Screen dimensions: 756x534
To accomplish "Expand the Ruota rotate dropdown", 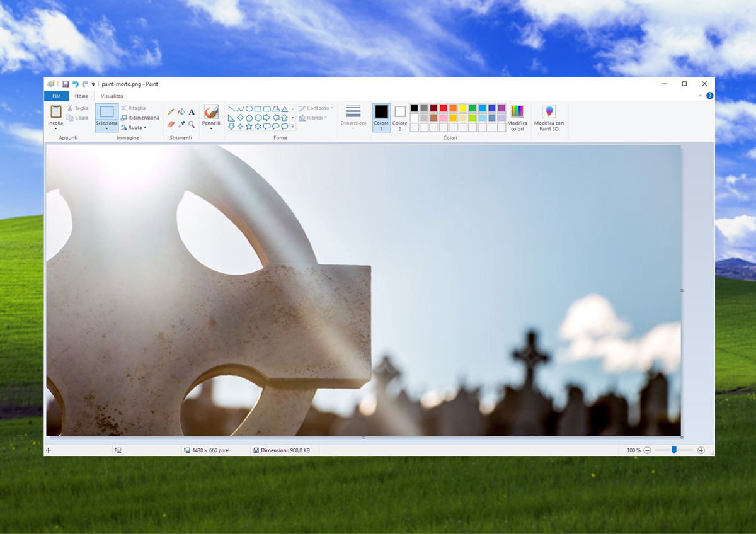I will 134,127.
